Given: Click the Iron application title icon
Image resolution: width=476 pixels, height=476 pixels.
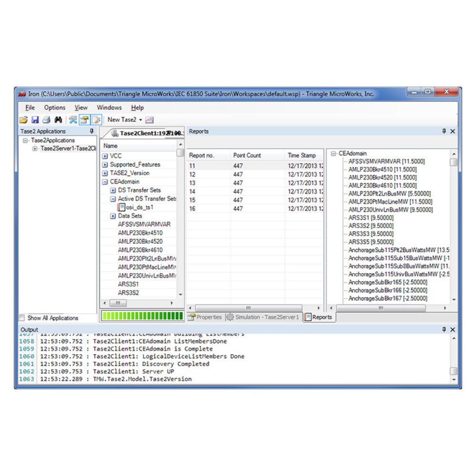Looking at the screenshot, I should (22, 94).
